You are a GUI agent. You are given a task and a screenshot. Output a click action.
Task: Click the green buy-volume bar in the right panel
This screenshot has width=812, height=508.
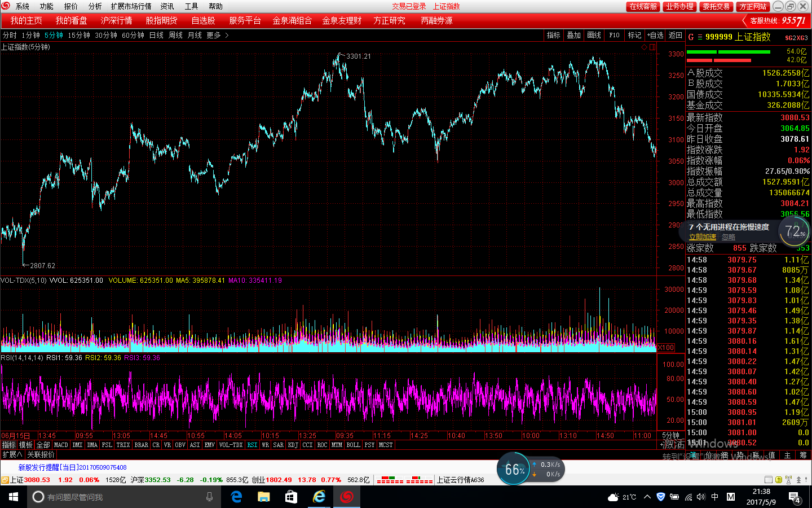pos(728,52)
